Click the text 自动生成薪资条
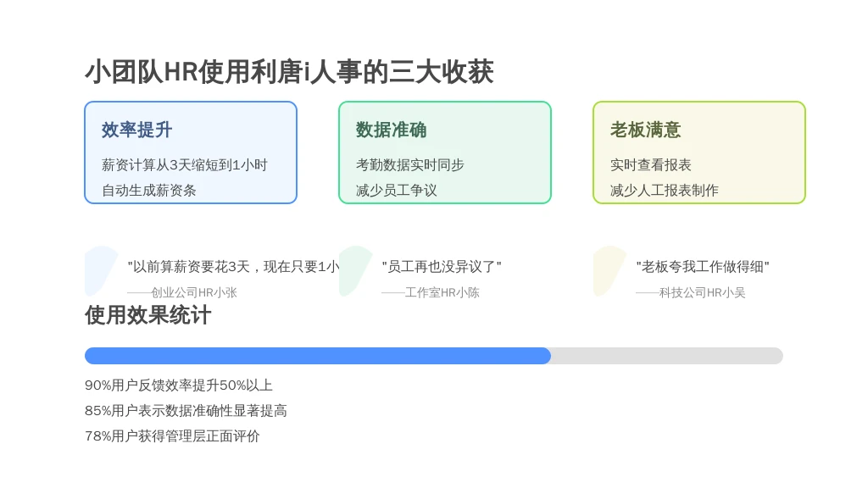The image size is (868, 488). pos(149,191)
